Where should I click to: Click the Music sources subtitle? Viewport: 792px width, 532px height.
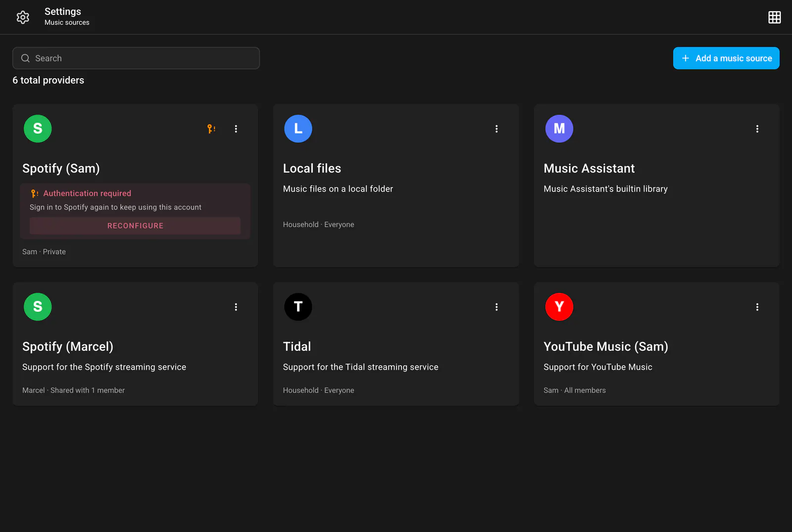click(x=67, y=22)
